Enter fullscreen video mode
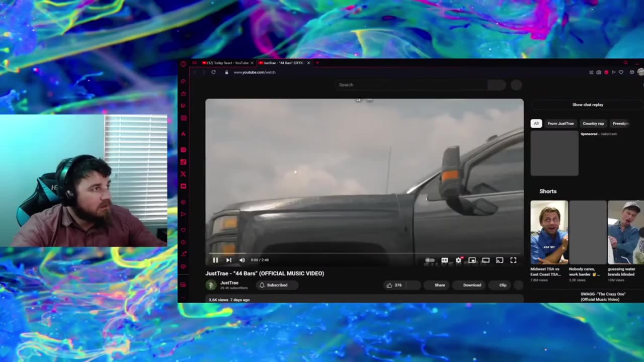644x362 pixels. 513,260
